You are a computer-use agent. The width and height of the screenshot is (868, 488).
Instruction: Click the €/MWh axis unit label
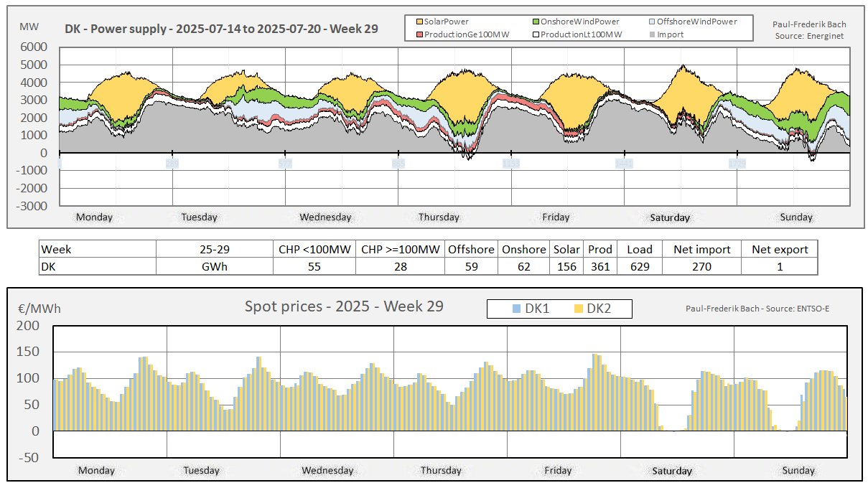point(39,309)
